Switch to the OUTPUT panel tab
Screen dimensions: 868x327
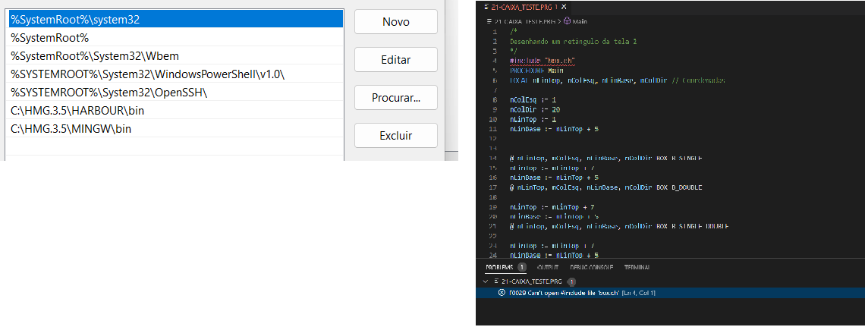point(547,268)
